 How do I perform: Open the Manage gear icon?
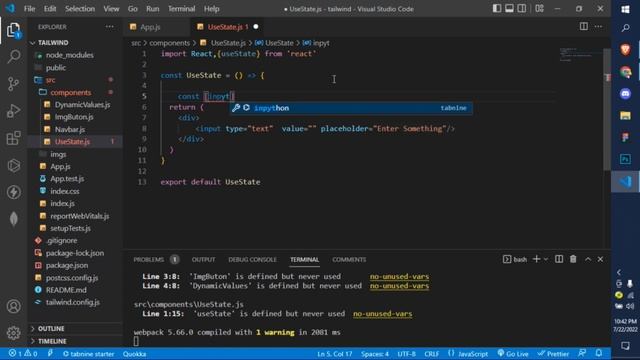pyautogui.click(x=13, y=333)
